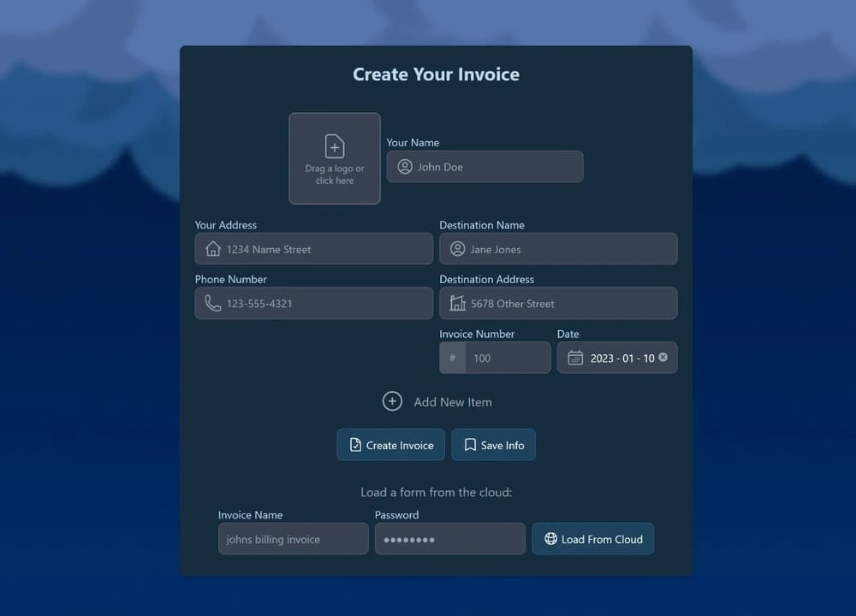
Task: Click the globe icon on the Load From Cloud button
Action: pos(550,539)
